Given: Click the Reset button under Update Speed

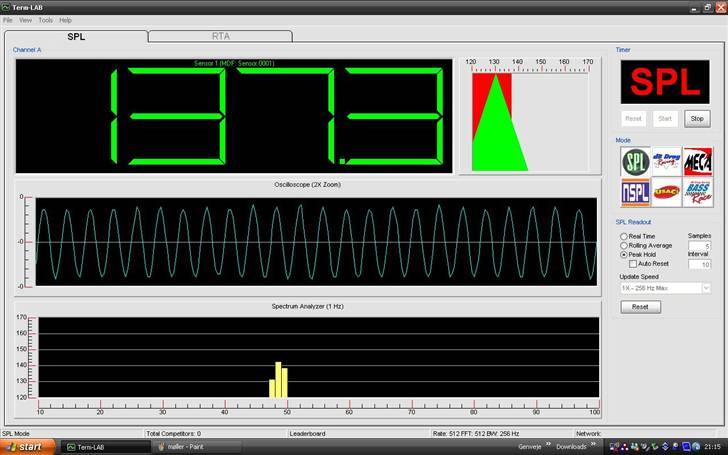Looking at the screenshot, I should point(640,307).
